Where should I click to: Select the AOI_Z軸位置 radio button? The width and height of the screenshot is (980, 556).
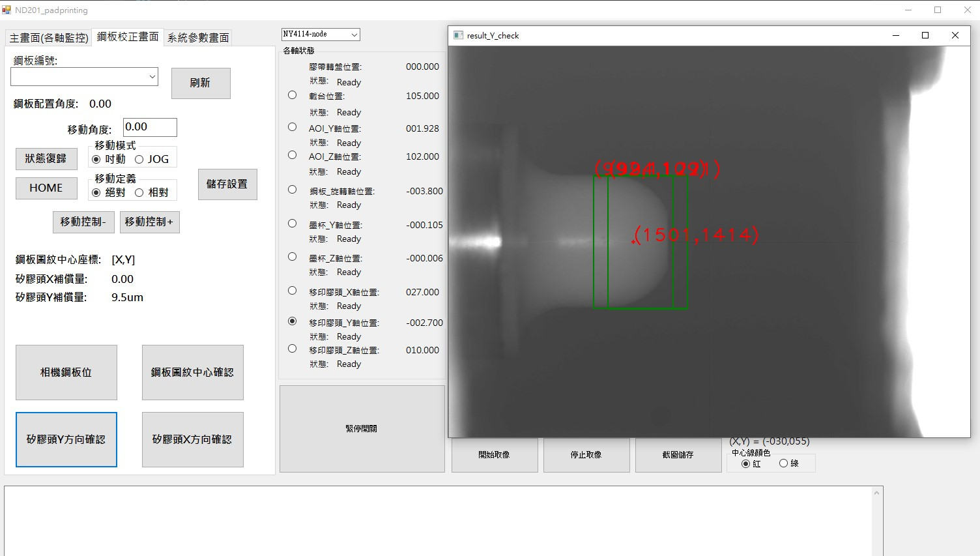pos(293,155)
